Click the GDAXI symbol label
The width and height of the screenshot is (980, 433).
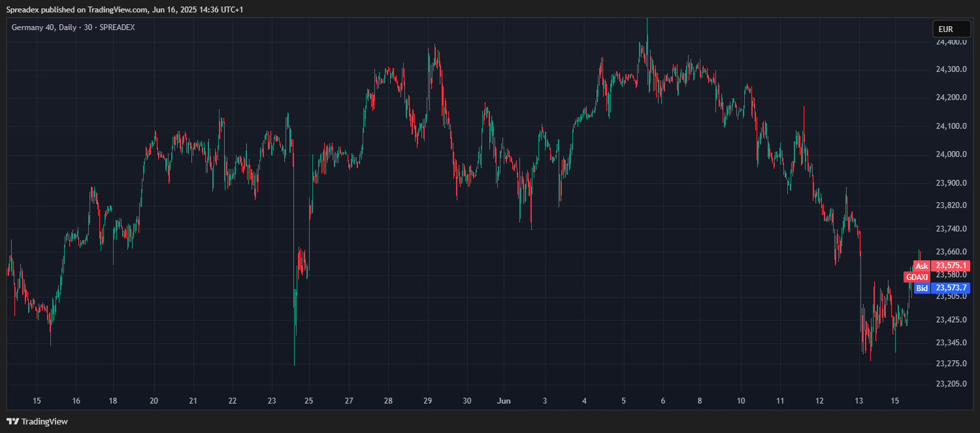click(917, 277)
